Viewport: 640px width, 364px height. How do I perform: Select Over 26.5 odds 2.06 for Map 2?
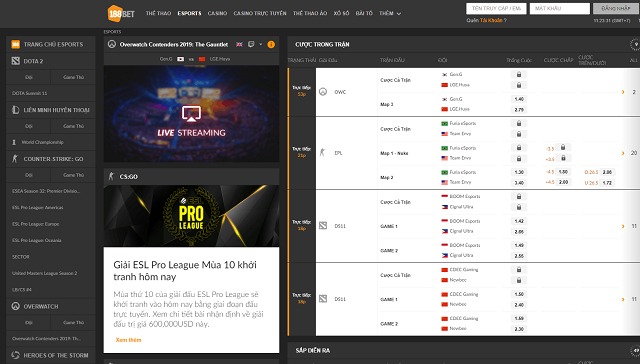[x=607, y=172]
